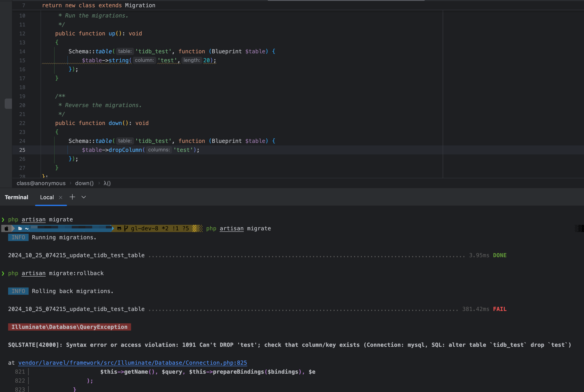Click the folder icon in terminal prompt
The image size is (584, 392).
(20, 228)
